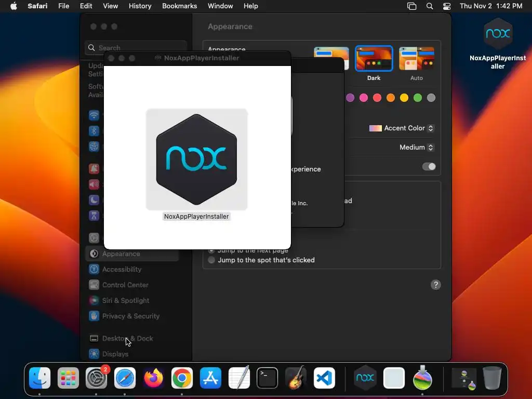
Task: Open TextEdit from the Dock
Action: pyautogui.click(x=239, y=378)
